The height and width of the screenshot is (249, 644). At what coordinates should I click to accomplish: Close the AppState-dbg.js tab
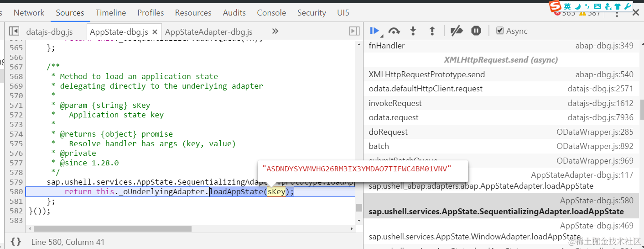(155, 32)
